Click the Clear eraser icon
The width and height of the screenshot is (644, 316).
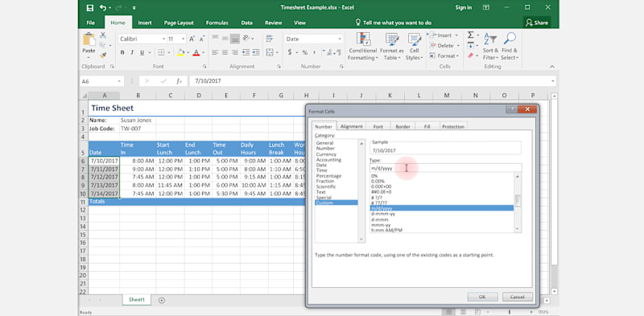tap(471, 55)
